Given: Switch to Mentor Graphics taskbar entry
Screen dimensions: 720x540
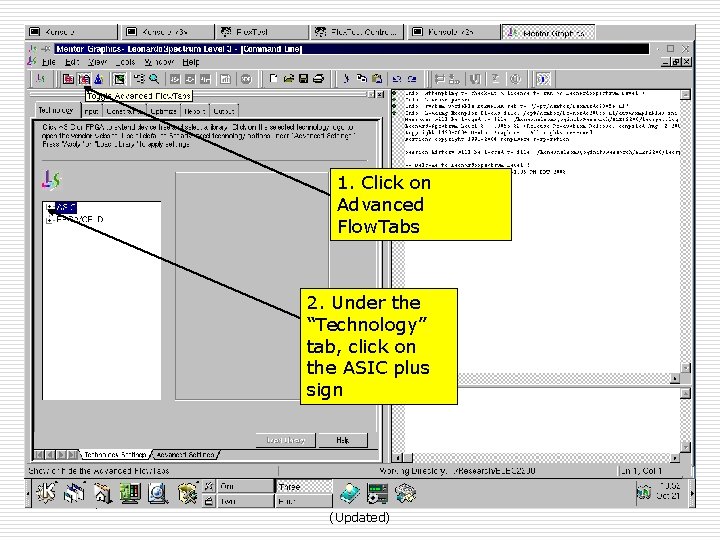Looking at the screenshot, I should 548,32.
